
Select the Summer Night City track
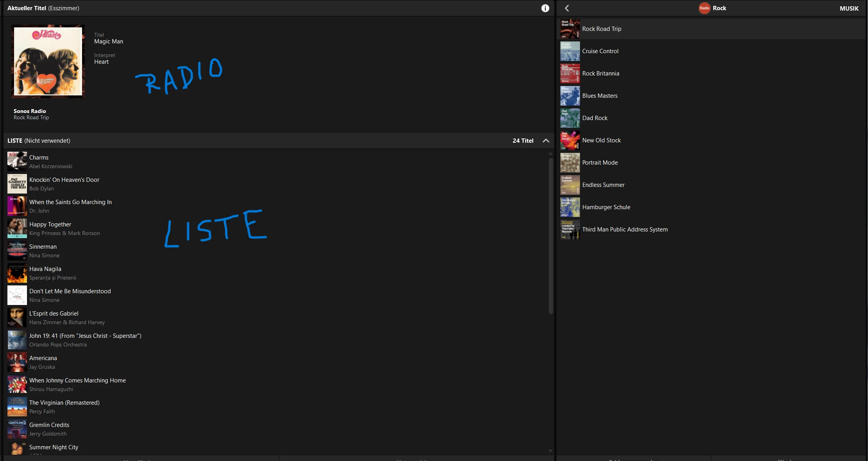[276, 448]
